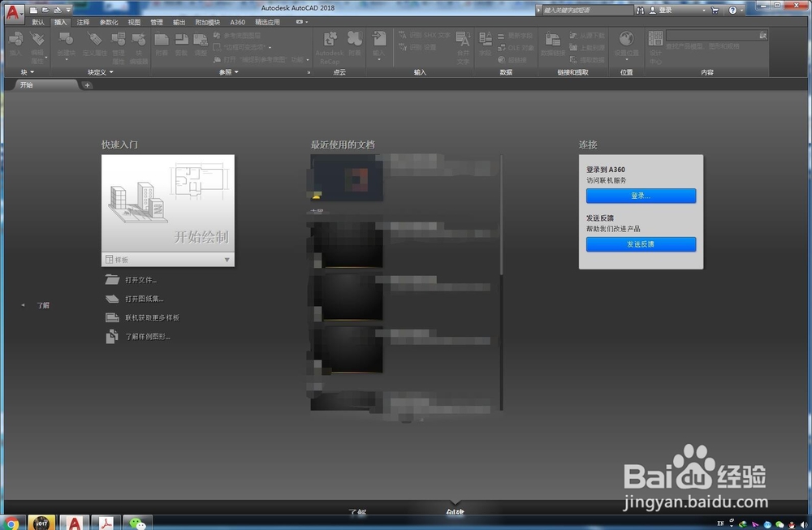The width and height of the screenshot is (812, 530).
Task: Click the keyword search box in title bar
Action: click(587, 10)
